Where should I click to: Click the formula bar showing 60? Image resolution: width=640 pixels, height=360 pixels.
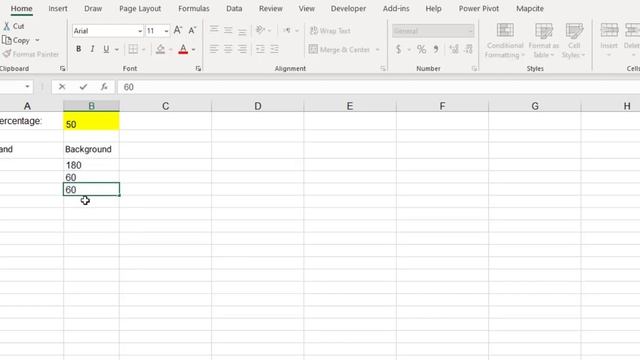click(x=379, y=87)
